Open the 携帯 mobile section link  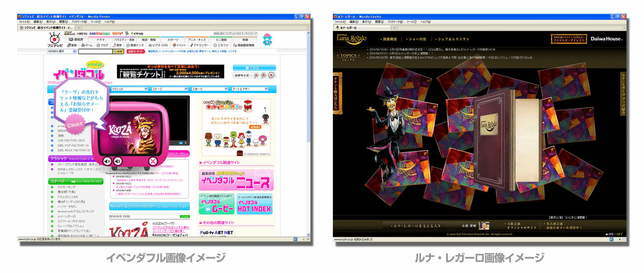(x=117, y=45)
